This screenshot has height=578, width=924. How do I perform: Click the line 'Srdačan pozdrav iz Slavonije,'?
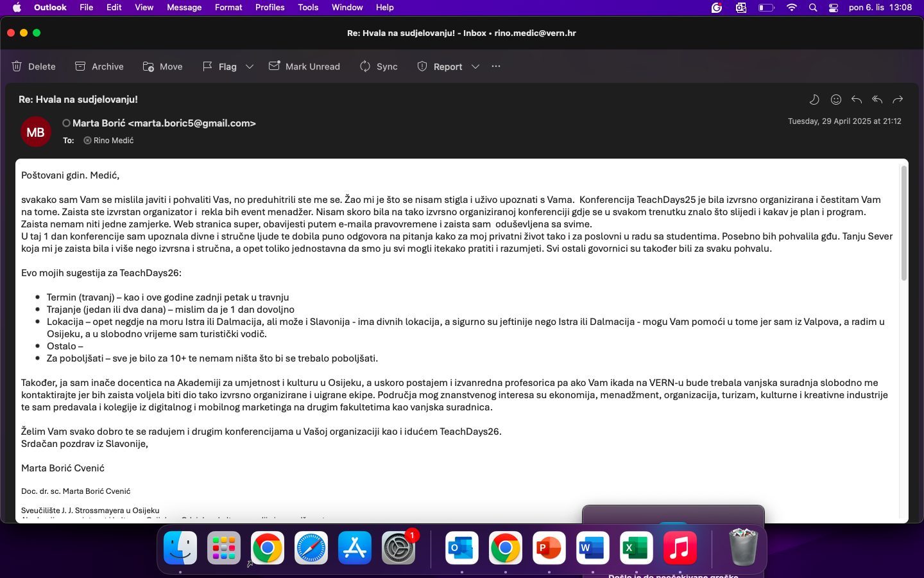(x=85, y=444)
